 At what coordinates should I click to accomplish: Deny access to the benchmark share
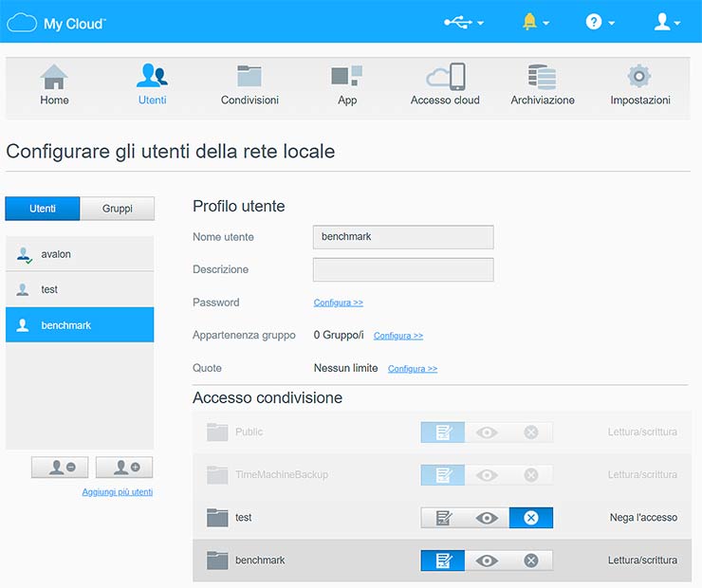click(x=530, y=560)
